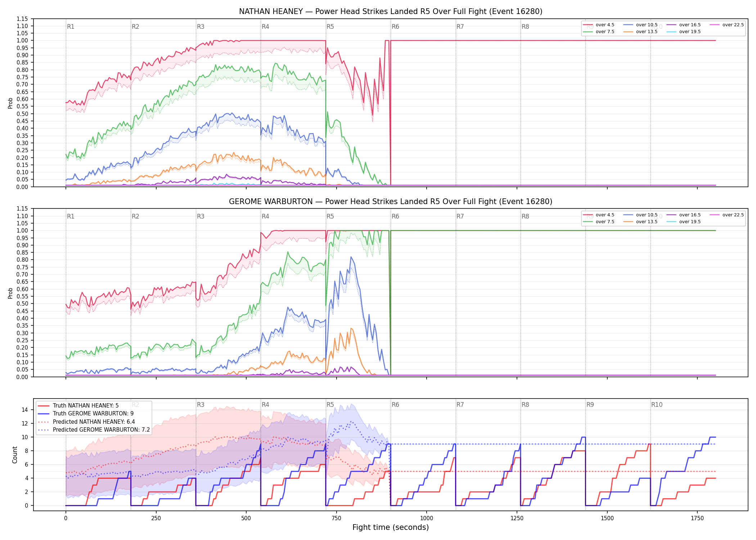This screenshot has height=540, width=756.
Task: Select round marker R3 in the Gerome Warburton chart
Action: pos(201,216)
